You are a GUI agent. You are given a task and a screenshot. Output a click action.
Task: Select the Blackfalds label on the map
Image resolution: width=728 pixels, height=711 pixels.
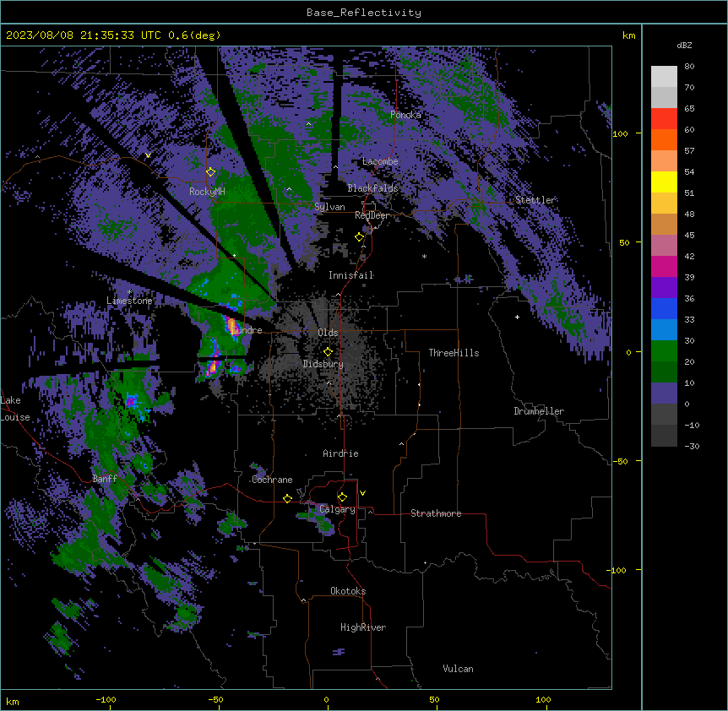[x=372, y=188]
